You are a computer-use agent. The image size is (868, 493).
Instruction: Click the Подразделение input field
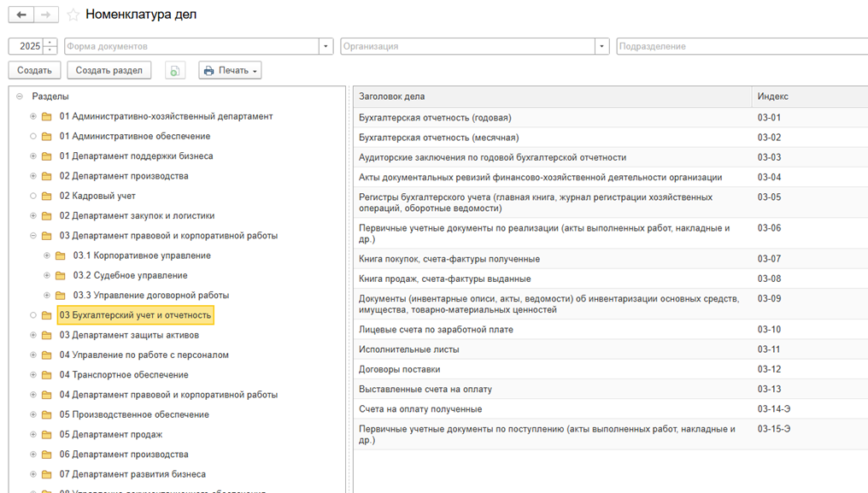(740, 46)
